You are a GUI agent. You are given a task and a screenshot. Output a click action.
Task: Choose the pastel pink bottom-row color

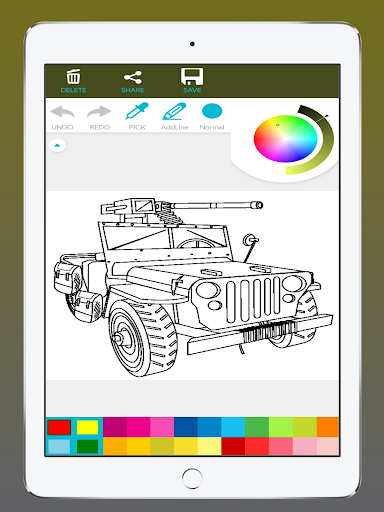(x=305, y=446)
